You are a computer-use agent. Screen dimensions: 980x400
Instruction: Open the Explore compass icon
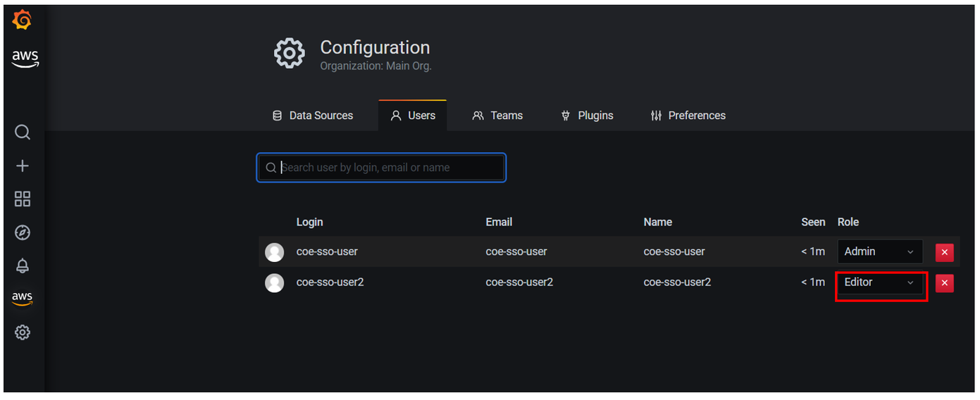(x=23, y=233)
